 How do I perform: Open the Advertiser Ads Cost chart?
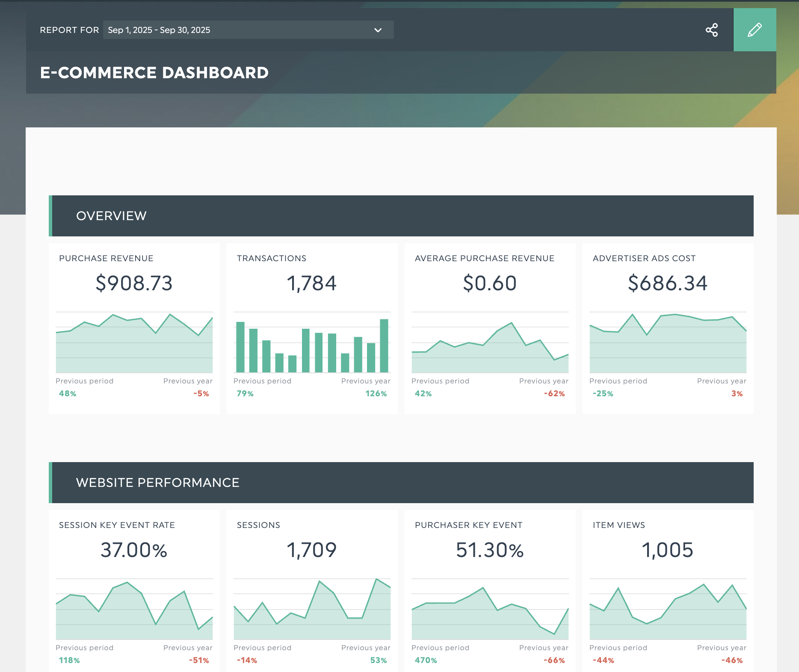(x=668, y=343)
